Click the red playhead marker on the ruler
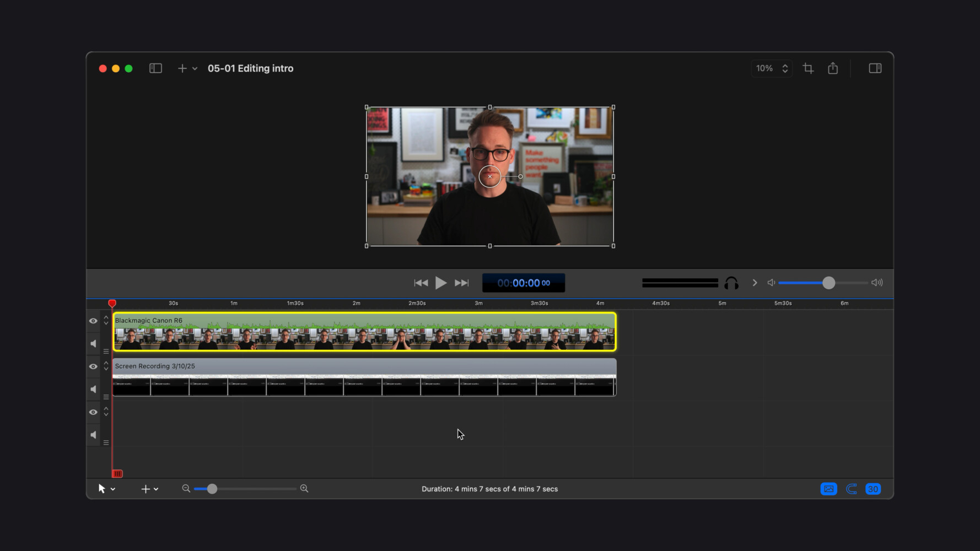Screen dimensions: 980x551 pyautogui.click(x=112, y=304)
